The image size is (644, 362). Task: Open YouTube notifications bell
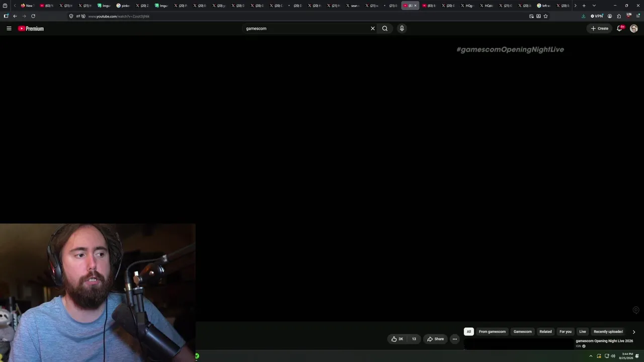[620, 29]
